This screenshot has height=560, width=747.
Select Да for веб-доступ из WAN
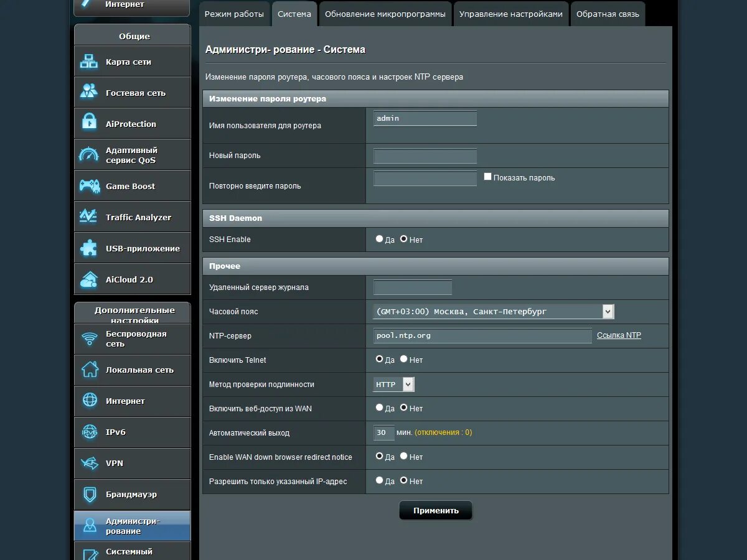(380, 408)
